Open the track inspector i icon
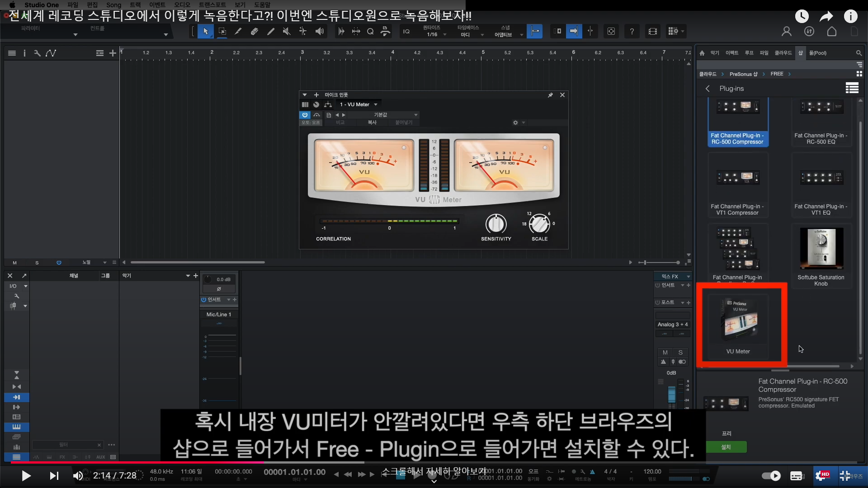The width and height of the screenshot is (868, 488). click(x=24, y=53)
